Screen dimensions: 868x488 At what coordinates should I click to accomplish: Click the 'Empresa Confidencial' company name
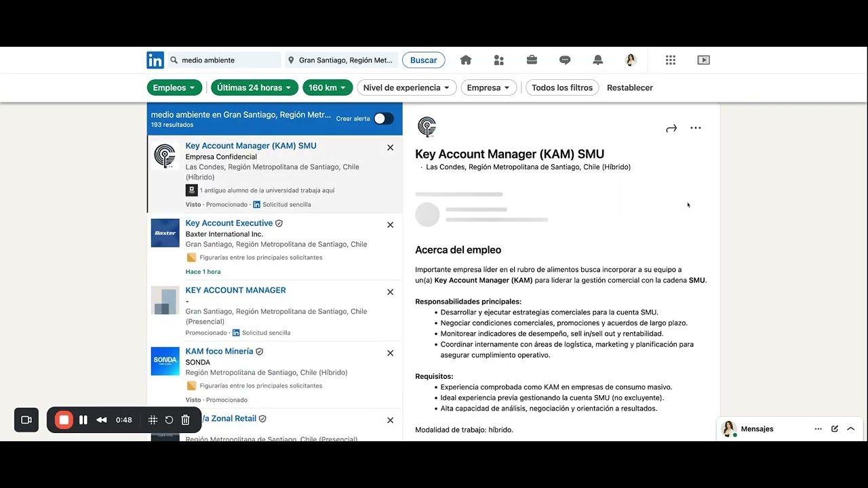pos(221,157)
